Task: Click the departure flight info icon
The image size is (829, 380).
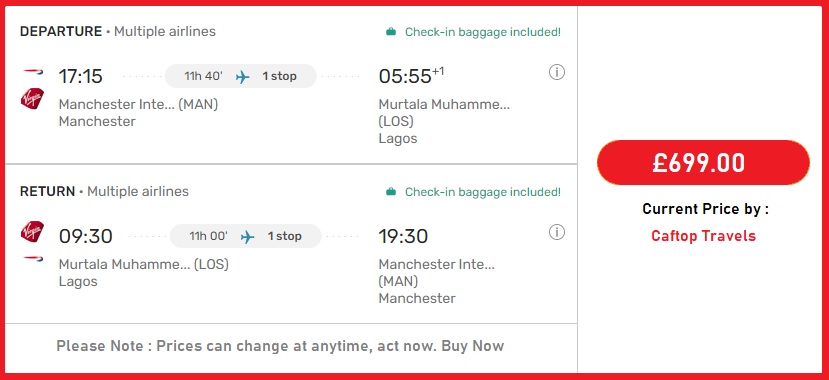Action: coord(557,72)
